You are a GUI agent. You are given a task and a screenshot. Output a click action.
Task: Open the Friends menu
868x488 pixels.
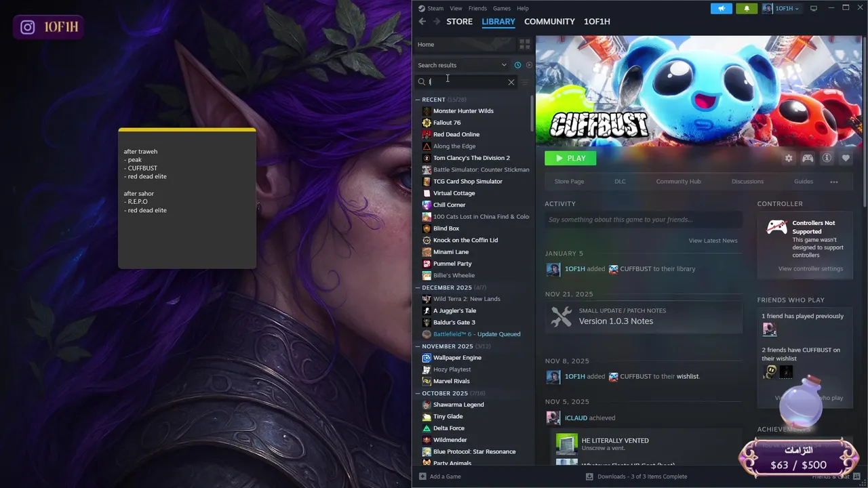(477, 8)
